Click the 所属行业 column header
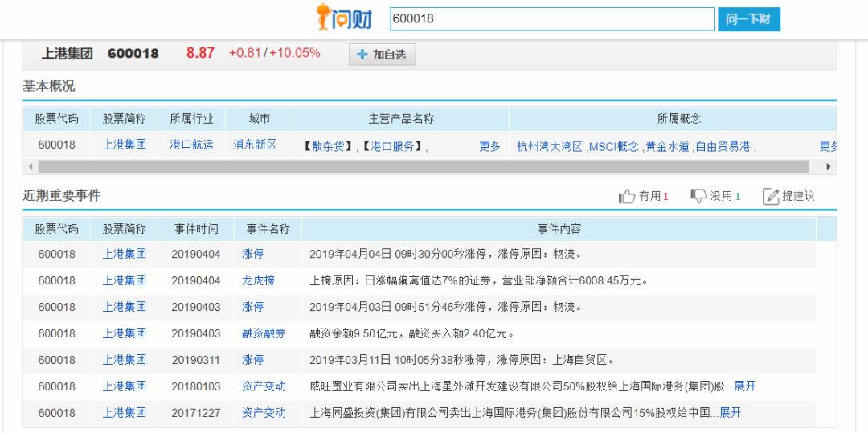 [191, 119]
